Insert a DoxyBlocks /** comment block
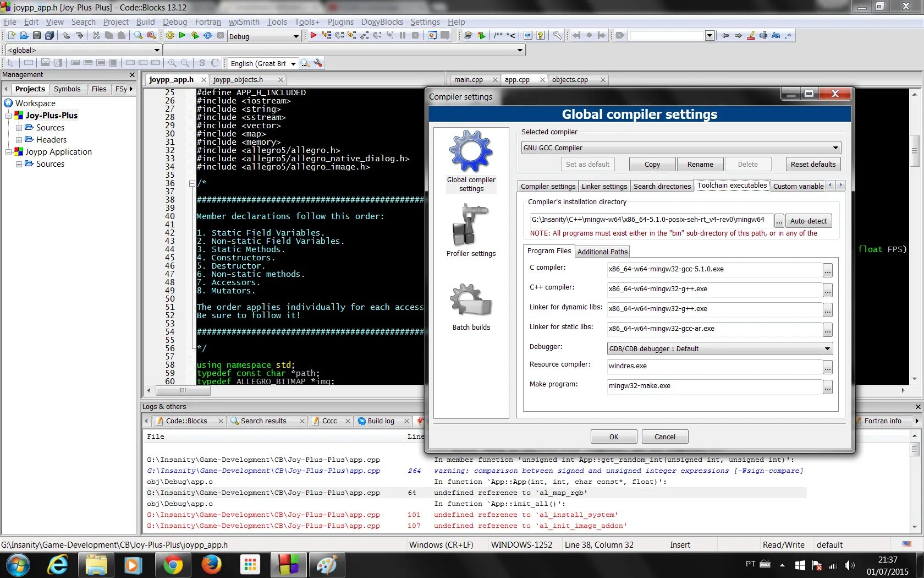 tap(498, 36)
